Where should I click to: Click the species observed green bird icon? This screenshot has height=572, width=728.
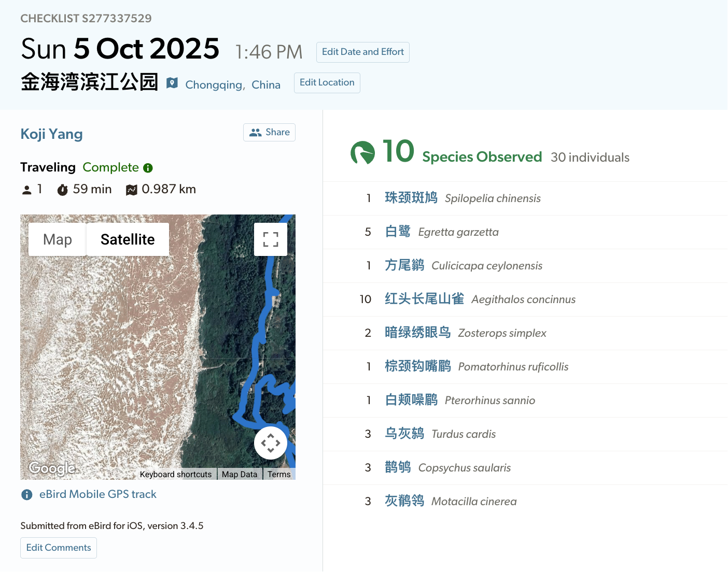(362, 153)
